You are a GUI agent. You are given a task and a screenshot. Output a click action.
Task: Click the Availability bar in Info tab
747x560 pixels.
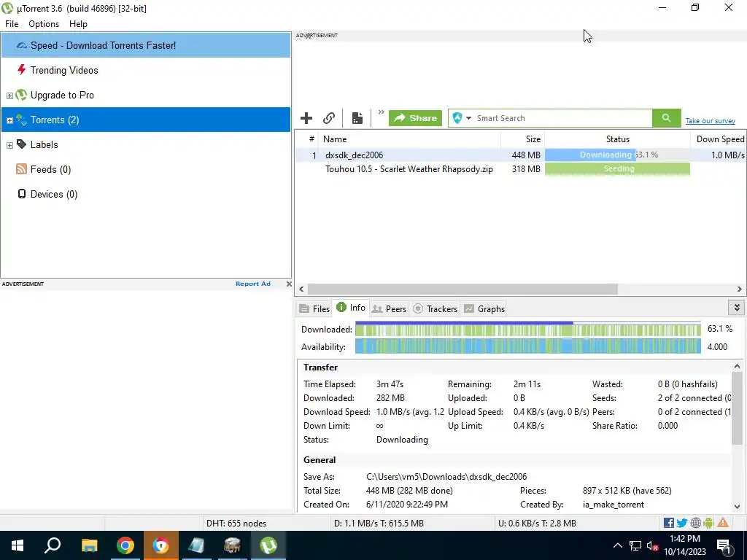[x=528, y=346]
